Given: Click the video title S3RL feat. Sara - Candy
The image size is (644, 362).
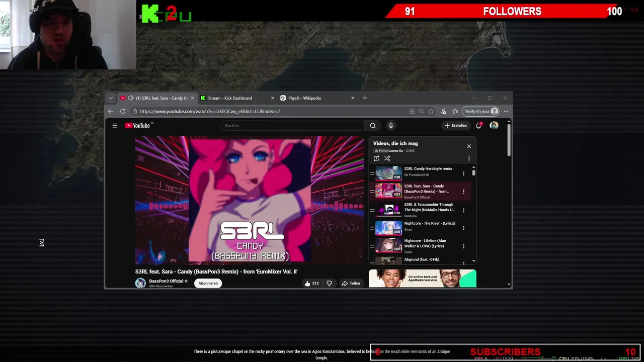Looking at the screenshot, I should point(216,271).
